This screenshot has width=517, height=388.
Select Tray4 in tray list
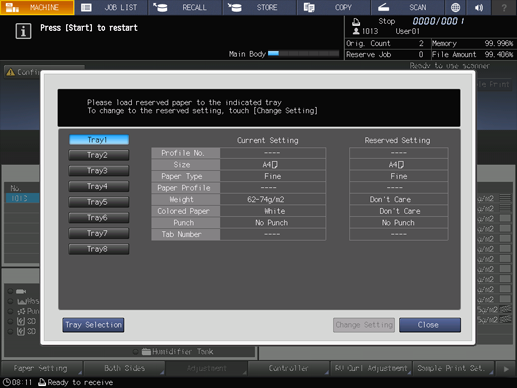pos(99,186)
